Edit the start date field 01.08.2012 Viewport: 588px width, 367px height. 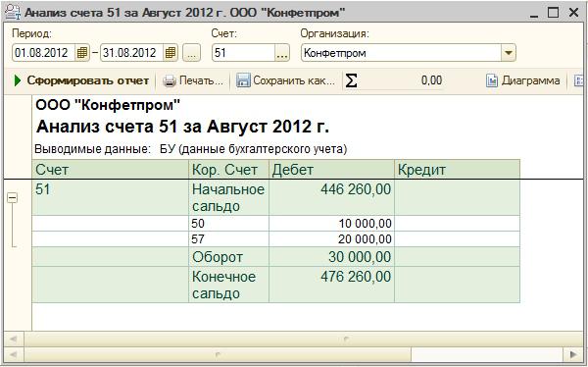[44, 53]
